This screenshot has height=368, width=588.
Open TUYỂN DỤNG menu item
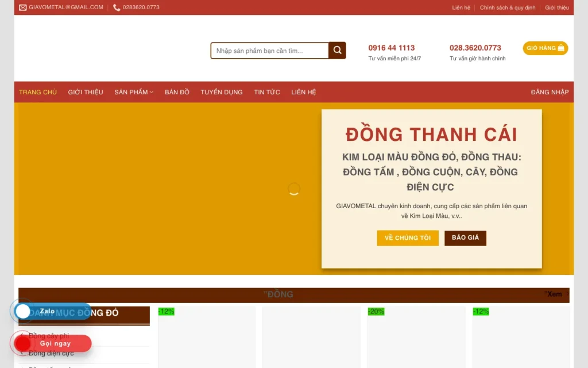[222, 92]
